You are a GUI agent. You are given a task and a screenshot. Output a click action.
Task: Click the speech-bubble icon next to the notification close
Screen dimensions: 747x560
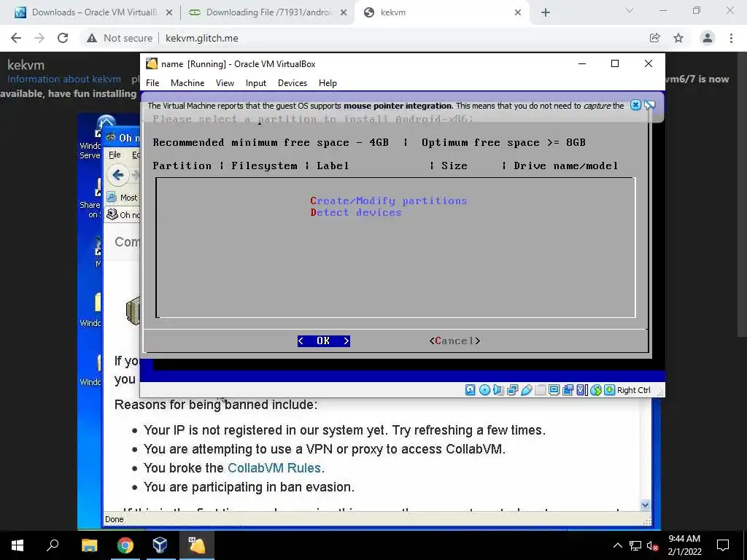[x=650, y=105]
